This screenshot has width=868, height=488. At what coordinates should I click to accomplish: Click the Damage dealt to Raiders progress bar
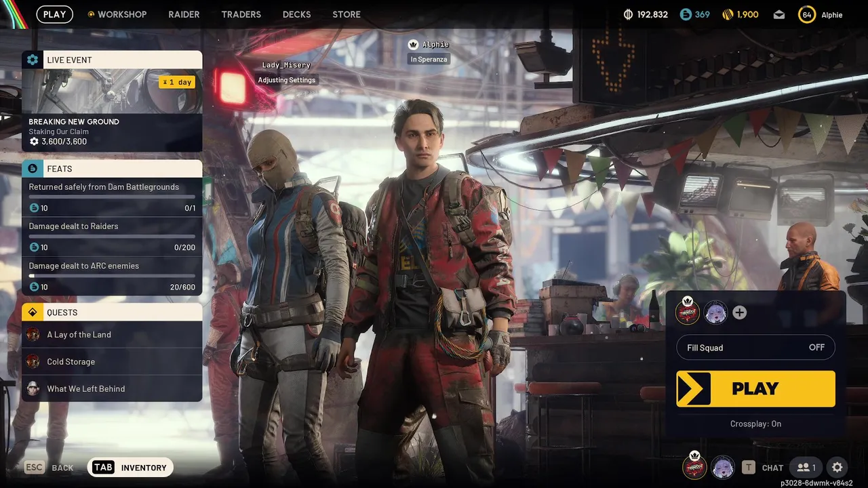click(112, 237)
